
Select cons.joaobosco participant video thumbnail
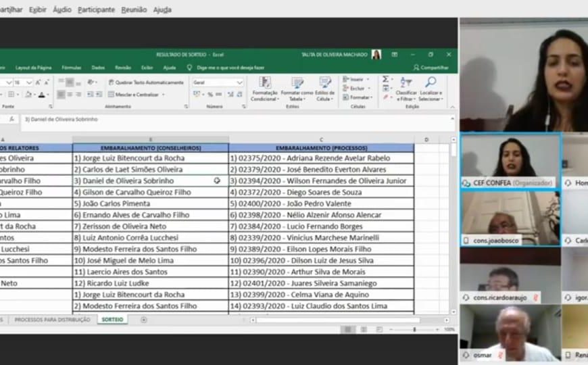(511, 219)
